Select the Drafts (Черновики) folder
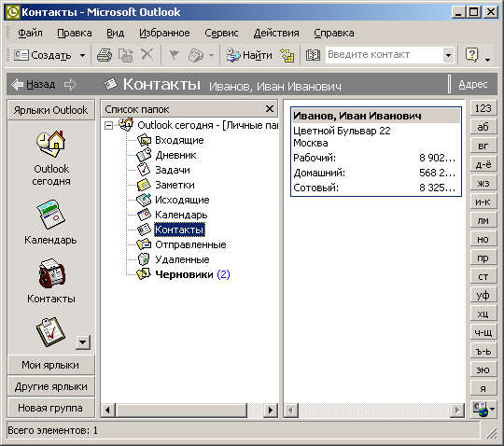 tap(184, 274)
